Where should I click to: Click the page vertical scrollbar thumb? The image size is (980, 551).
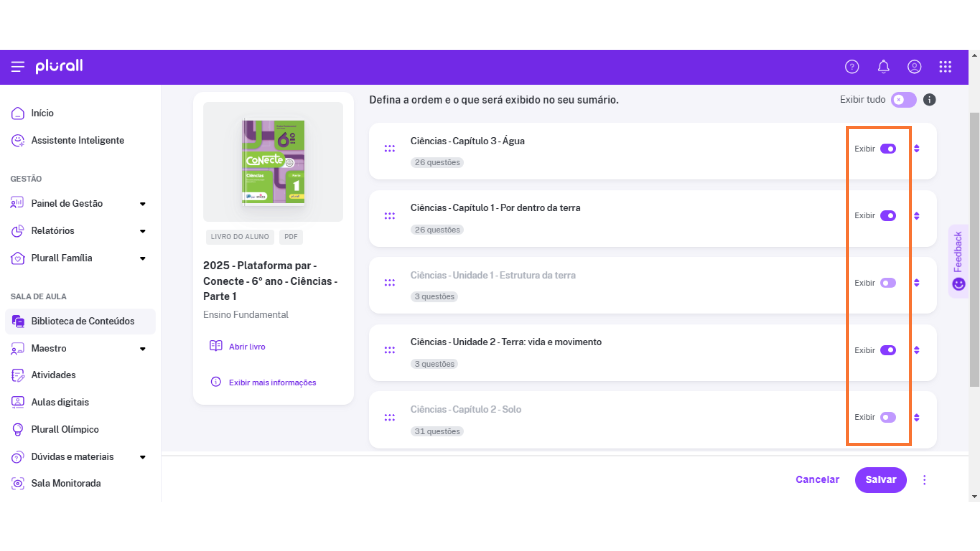975,249
